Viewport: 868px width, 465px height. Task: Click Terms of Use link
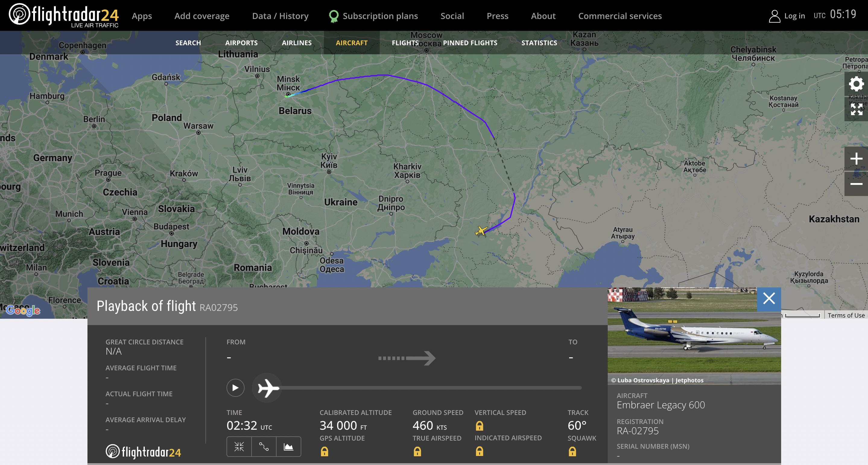(846, 315)
